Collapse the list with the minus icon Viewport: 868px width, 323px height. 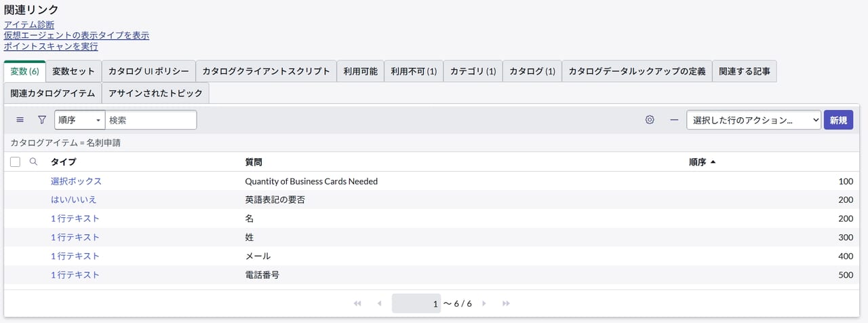coord(674,120)
